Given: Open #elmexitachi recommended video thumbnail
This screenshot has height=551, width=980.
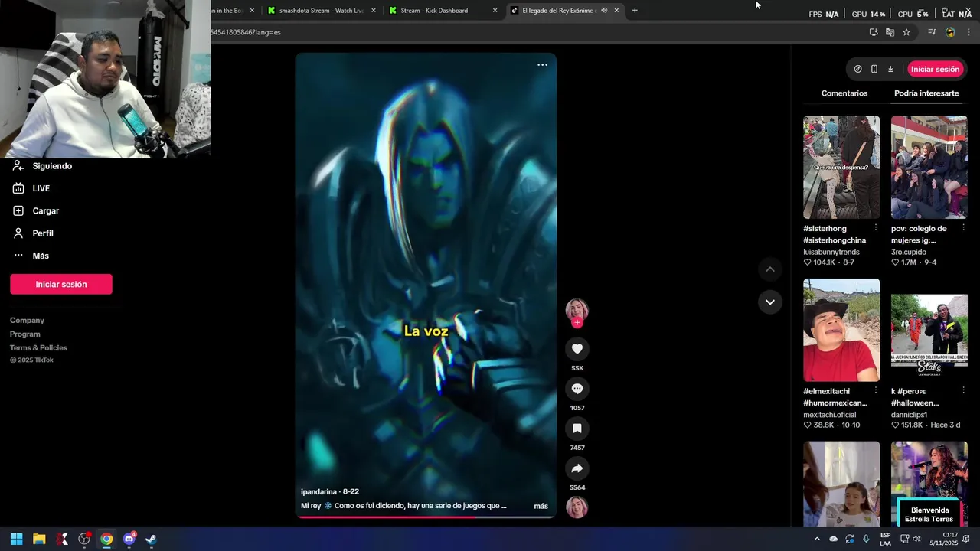Looking at the screenshot, I should [x=841, y=330].
